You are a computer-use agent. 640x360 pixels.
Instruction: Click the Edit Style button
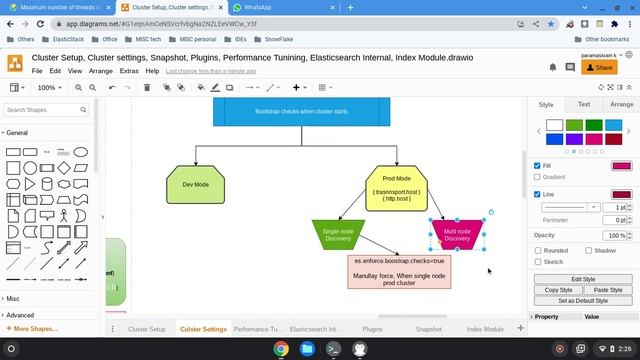583,279
